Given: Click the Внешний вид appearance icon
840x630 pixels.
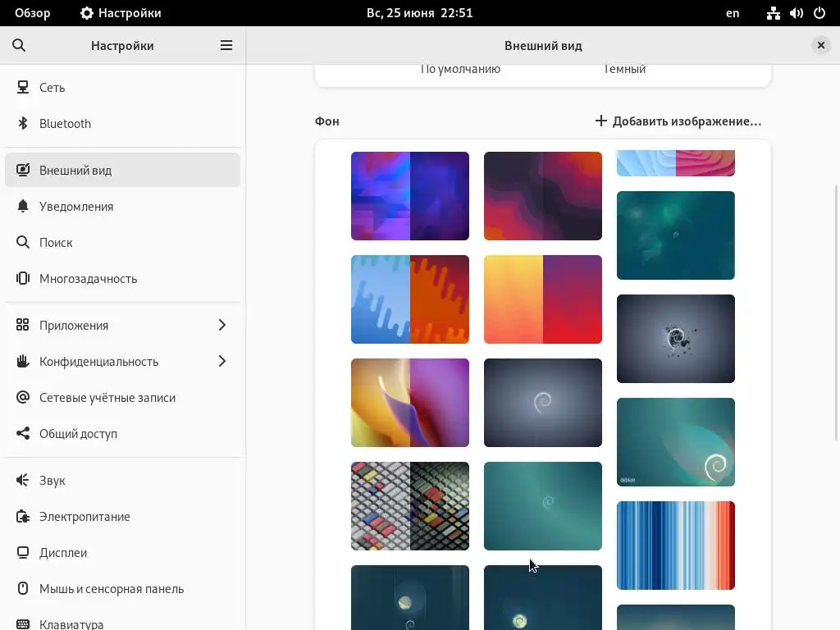Looking at the screenshot, I should tap(22, 170).
